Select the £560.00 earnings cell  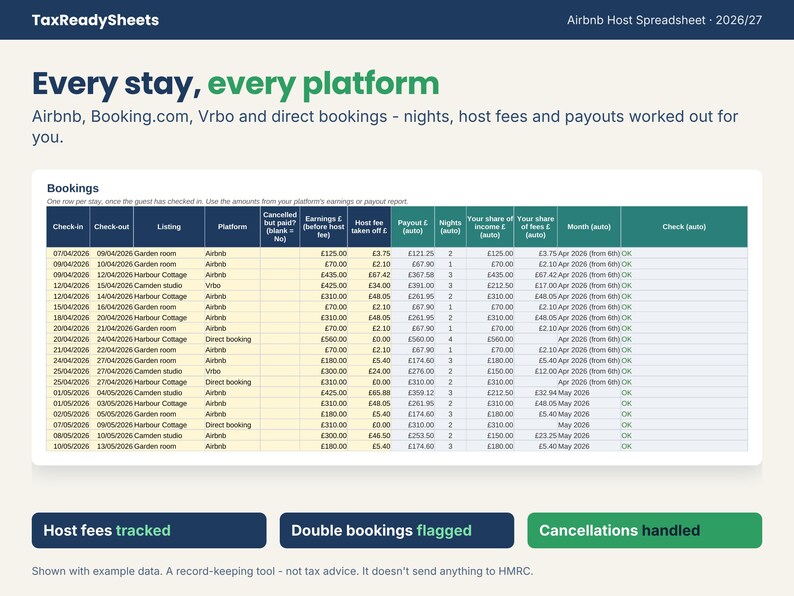(324, 339)
